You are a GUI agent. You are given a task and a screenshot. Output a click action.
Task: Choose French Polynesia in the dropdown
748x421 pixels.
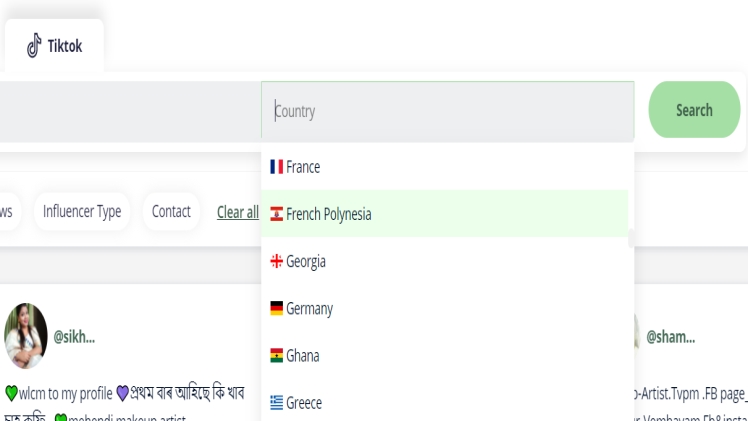pos(328,214)
